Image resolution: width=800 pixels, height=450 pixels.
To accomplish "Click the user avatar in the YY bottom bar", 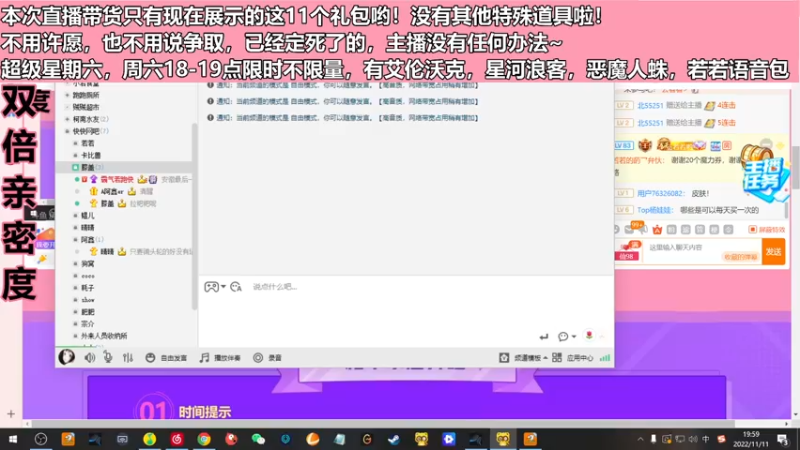I will [x=66, y=357].
